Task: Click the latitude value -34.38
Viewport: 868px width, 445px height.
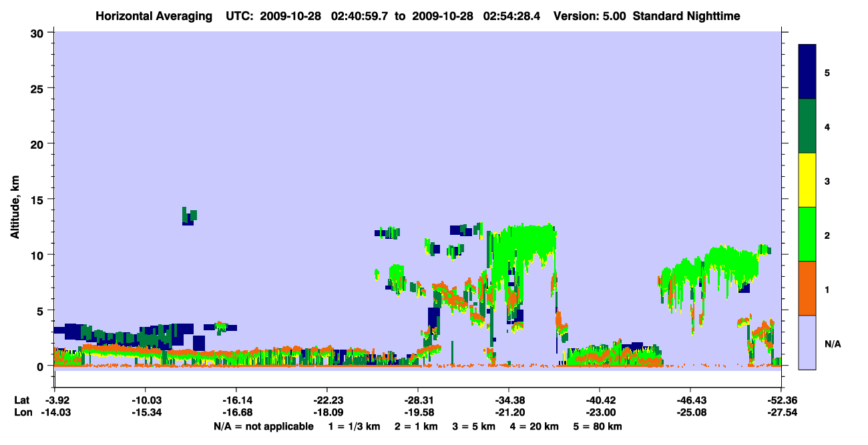Action: [509, 400]
